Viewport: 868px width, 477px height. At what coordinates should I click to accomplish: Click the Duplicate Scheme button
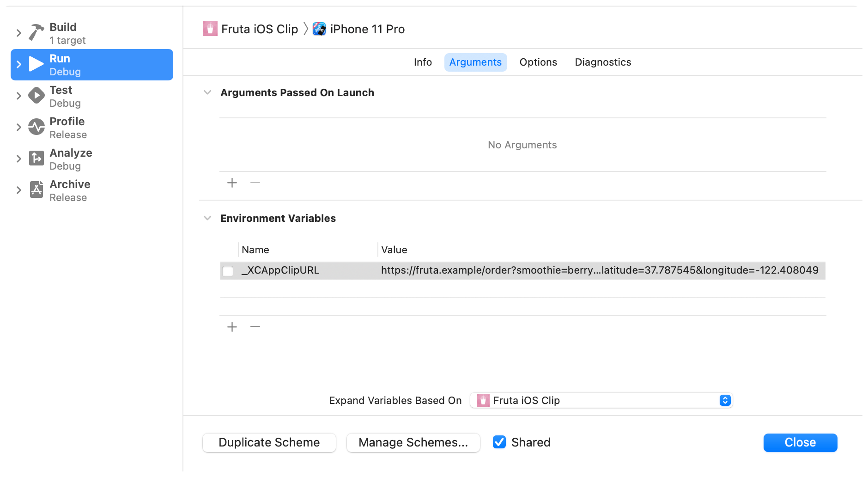[269, 442]
